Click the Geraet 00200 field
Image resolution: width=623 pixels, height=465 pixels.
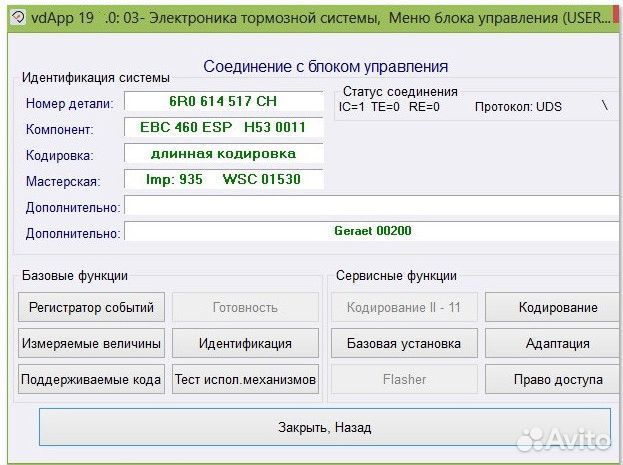[x=373, y=231]
